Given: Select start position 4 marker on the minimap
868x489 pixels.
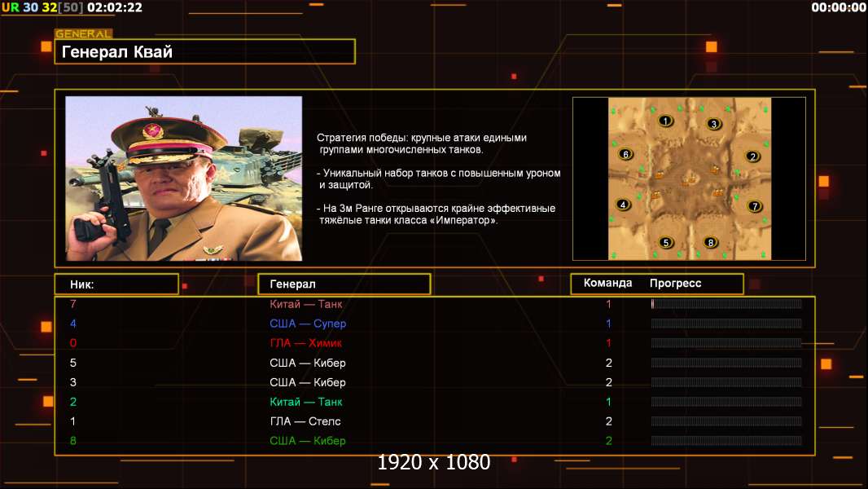Looking at the screenshot, I should [624, 205].
